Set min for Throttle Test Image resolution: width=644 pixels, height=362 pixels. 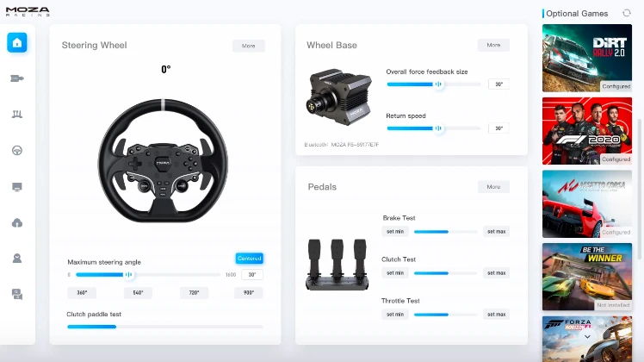395,315
